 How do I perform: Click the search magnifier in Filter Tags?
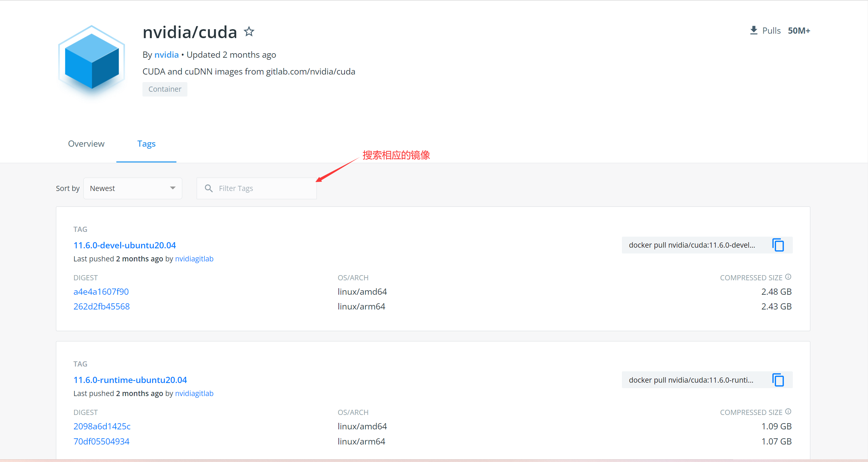(x=209, y=188)
